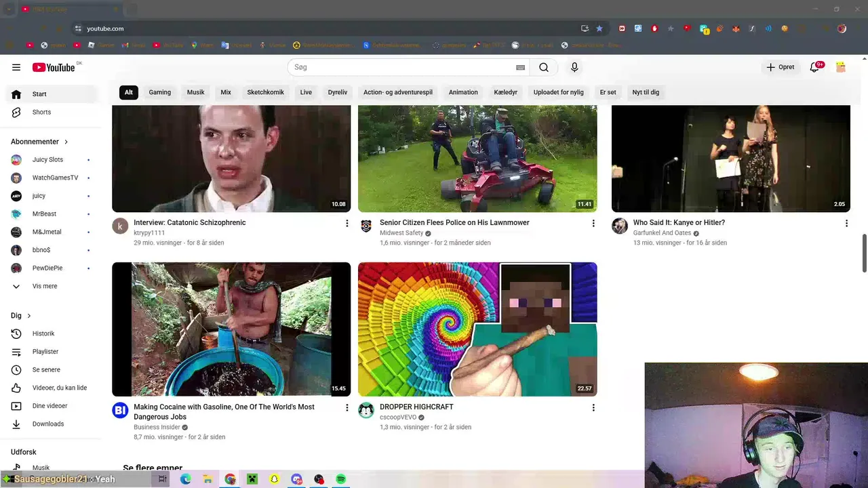
Task: Select the Nyt til dig chip
Action: click(646, 92)
